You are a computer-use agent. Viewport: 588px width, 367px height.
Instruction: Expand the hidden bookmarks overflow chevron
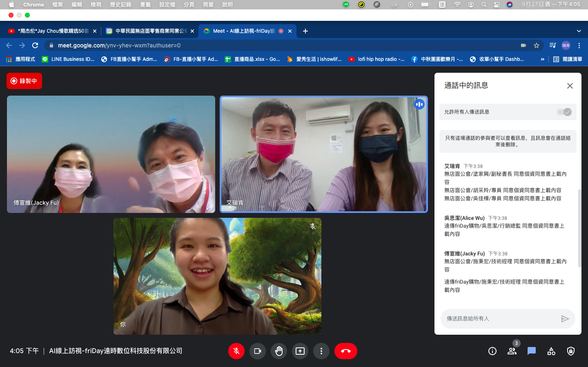(542, 59)
